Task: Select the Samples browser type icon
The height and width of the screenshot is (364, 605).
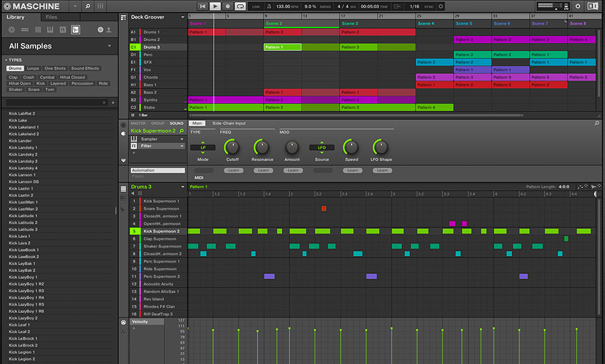Action: point(75,30)
